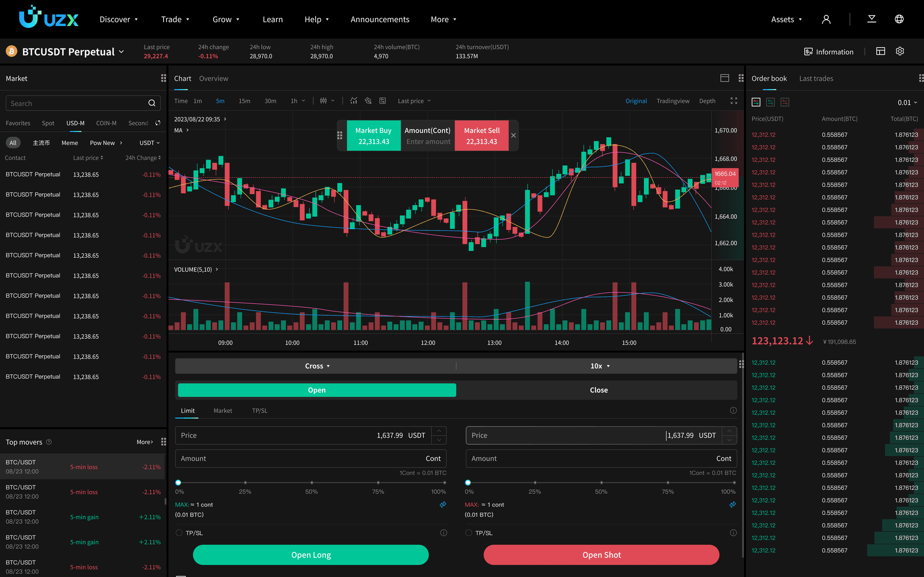Open the language globe icon
924x577 pixels.
tap(899, 19)
